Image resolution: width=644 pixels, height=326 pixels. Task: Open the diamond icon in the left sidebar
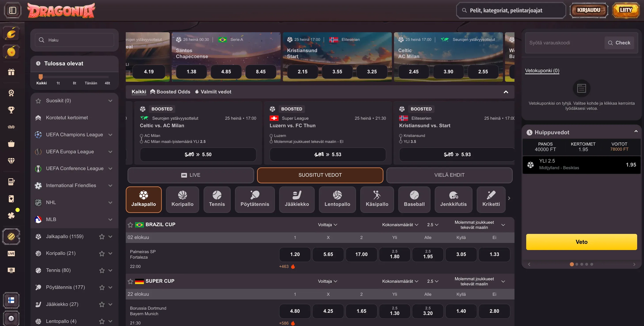click(x=11, y=161)
